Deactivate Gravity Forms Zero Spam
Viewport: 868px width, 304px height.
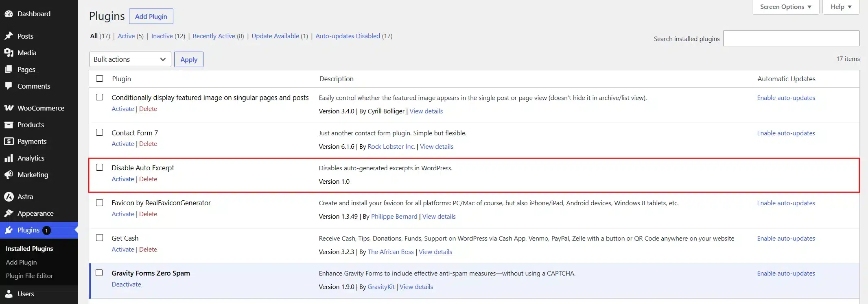[126, 284]
